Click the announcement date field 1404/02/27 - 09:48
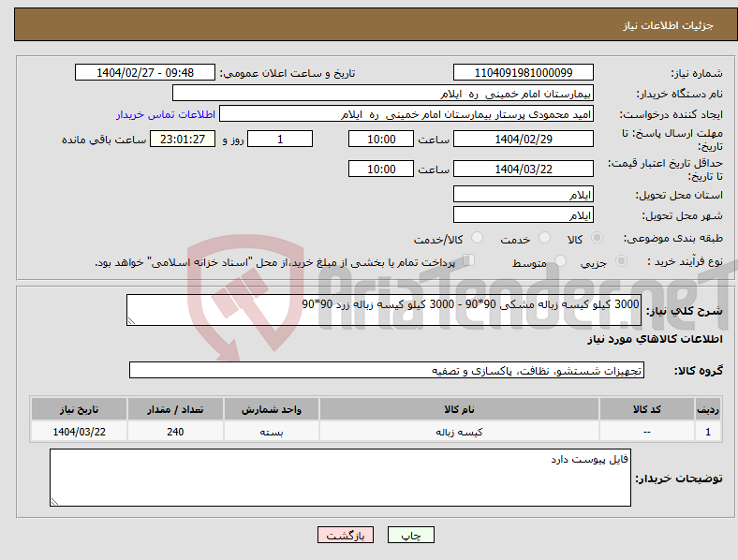738x560 pixels. click(145, 72)
